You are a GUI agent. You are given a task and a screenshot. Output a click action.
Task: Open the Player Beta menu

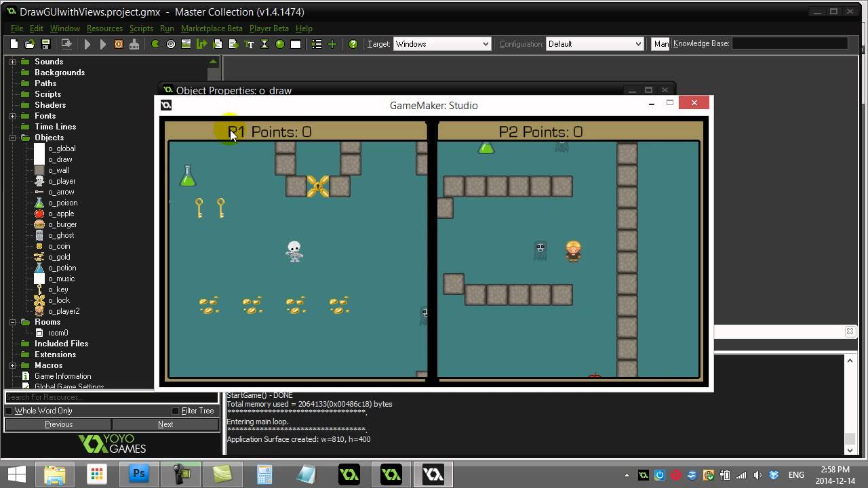click(x=269, y=28)
